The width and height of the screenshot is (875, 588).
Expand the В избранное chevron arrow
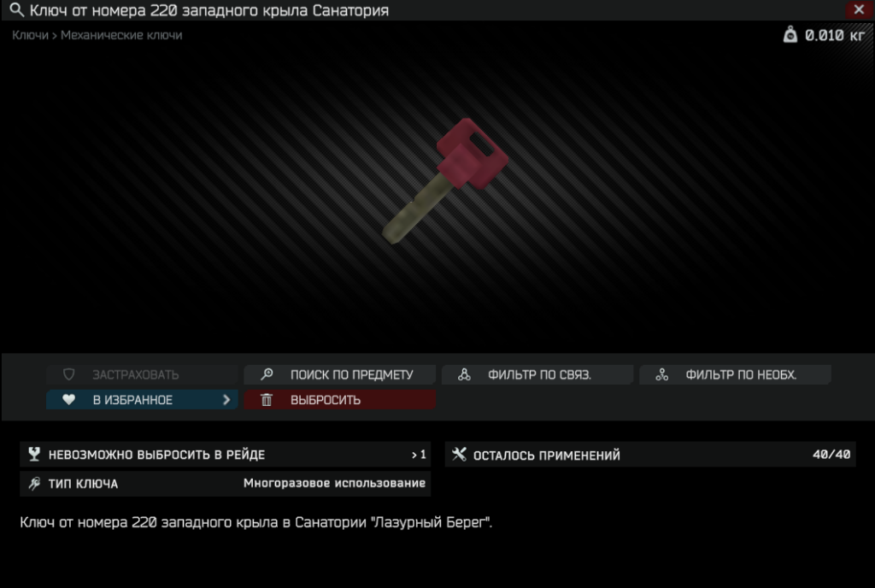226,400
